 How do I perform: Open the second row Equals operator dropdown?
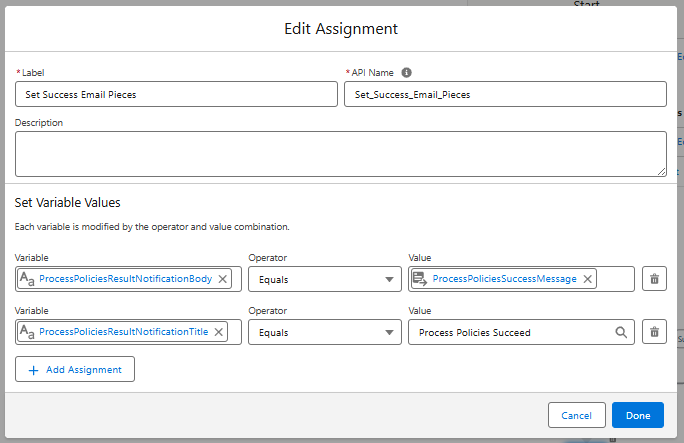pos(324,332)
